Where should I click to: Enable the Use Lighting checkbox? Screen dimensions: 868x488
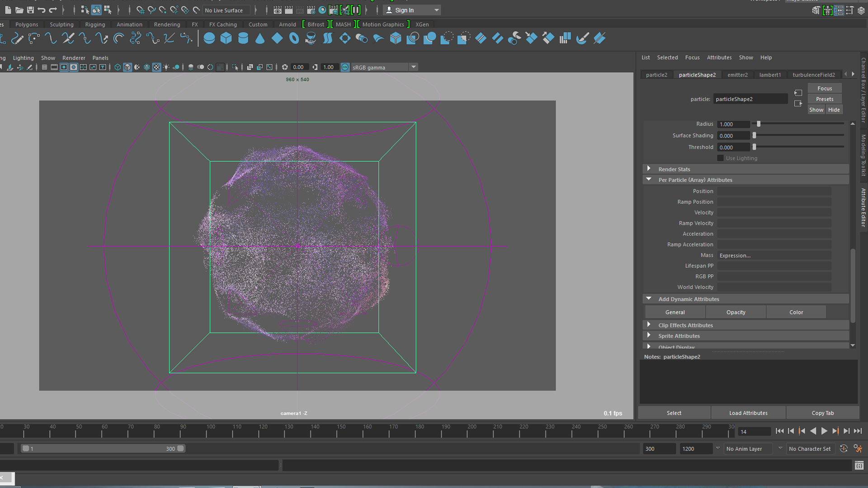click(x=720, y=158)
